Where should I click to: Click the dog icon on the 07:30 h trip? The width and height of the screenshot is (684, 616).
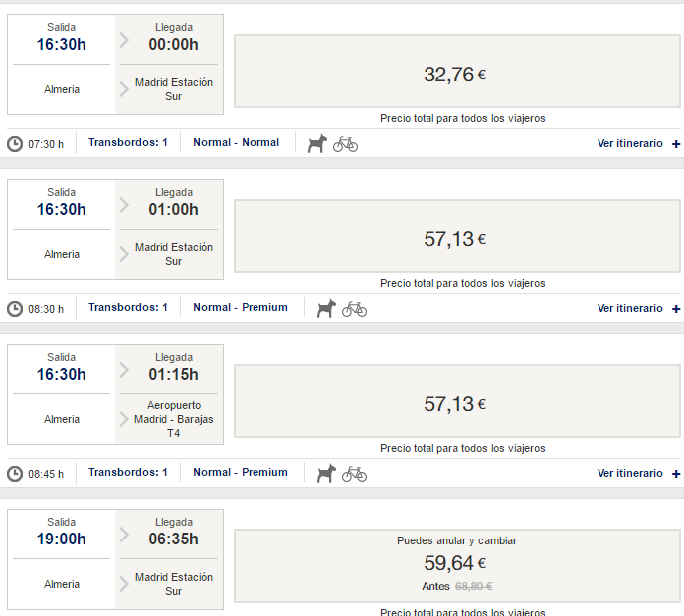317,144
